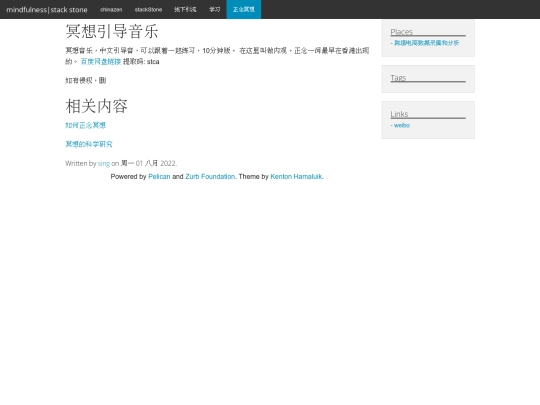
Task: Click the "Powered by" footer text
Action: click(x=128, y=177)
